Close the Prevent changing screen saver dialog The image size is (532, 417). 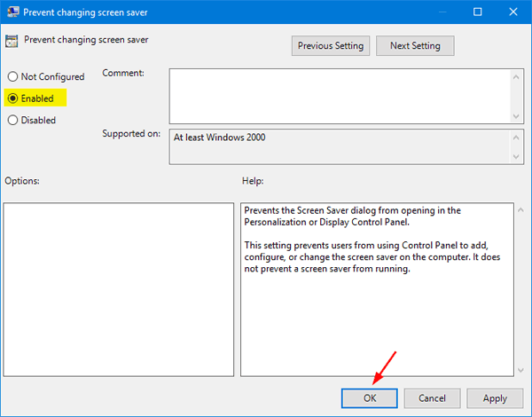click(513, 12)
